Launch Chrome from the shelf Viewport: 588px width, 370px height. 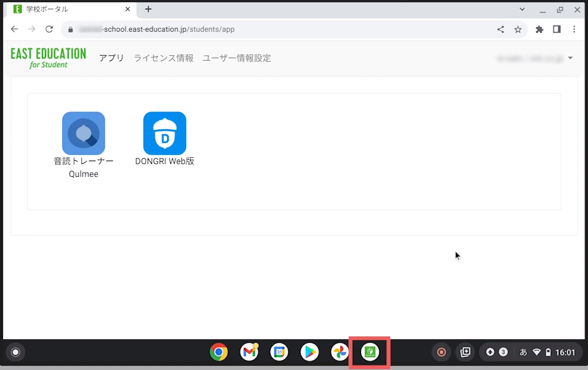(219, 353)
